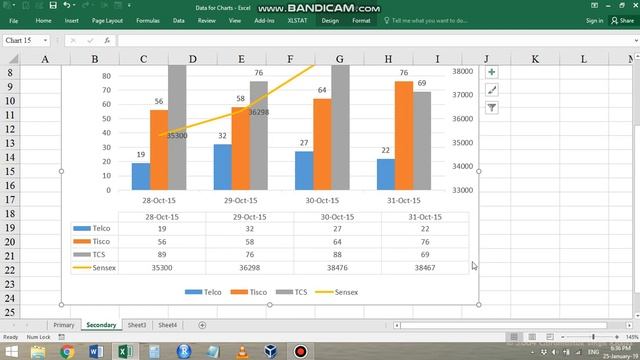Click the 35300 Sensex data label
Image resolution: width=640 pixels, height=360 pixels.
pyautogui.click(x=177, y=136)
